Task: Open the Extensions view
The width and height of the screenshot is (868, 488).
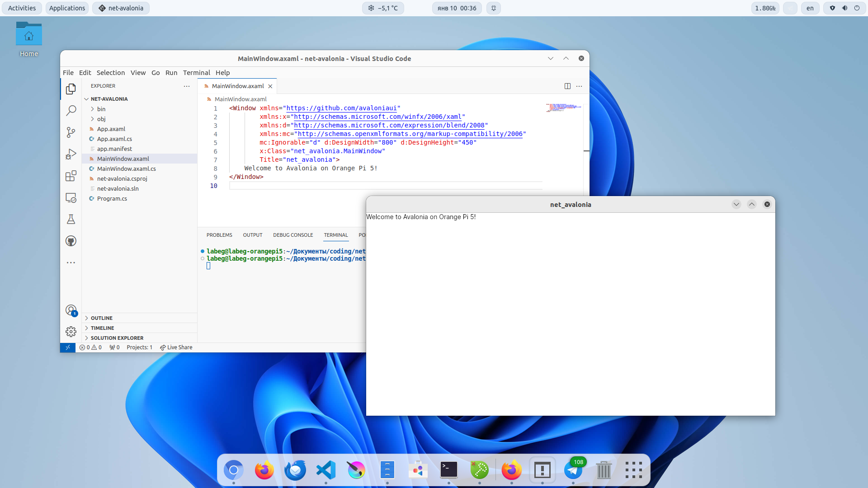Action: click(x=71, y=176)
